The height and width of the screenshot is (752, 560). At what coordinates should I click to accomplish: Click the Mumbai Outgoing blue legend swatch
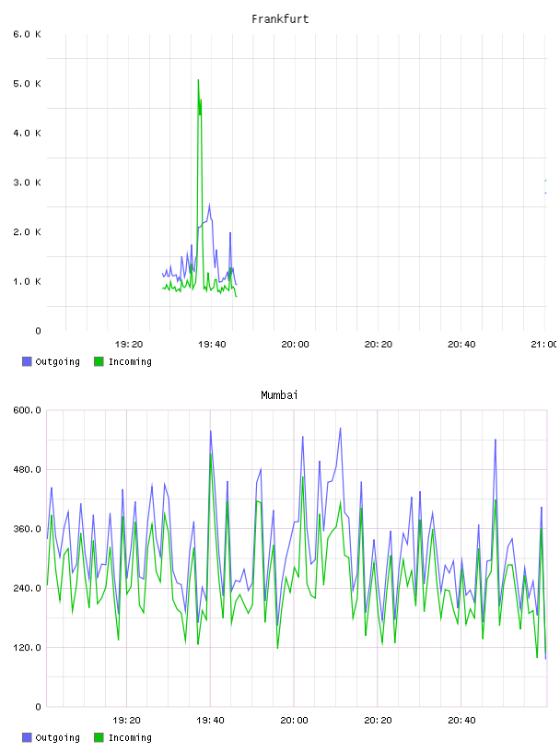click(27, 737)
